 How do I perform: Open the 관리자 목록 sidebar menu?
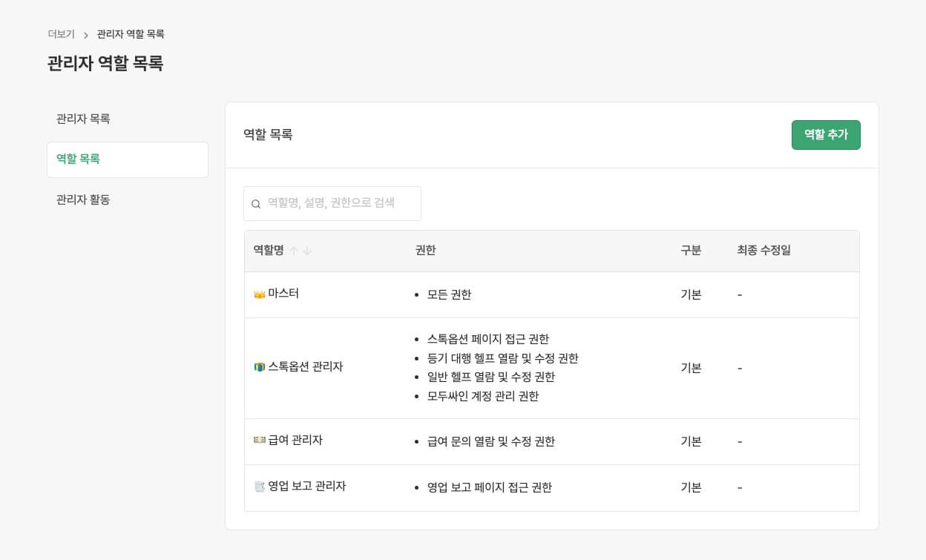pyautogui.click(x=83, y=119)
